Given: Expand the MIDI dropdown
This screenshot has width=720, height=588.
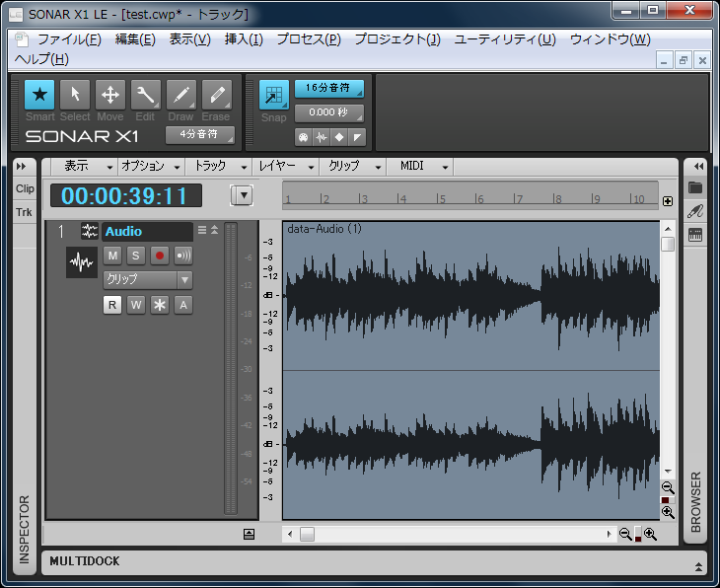Looking at the screenshot, I should click(x=420, y=167).
